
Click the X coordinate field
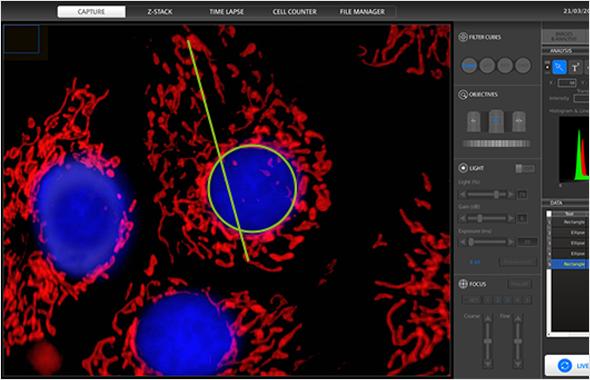coord(567,82)
